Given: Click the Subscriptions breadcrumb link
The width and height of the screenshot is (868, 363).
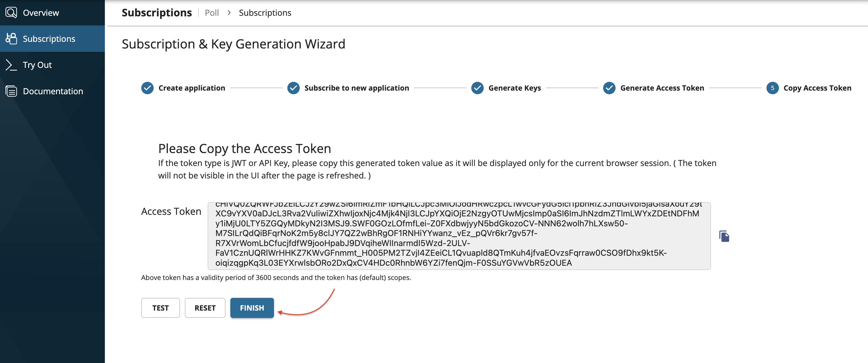Looking at the screenshot, I should pos(265,13).
